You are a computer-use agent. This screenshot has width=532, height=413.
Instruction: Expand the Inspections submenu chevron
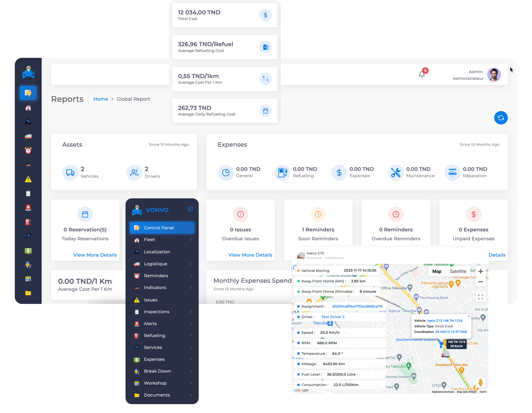click(191, 312)
